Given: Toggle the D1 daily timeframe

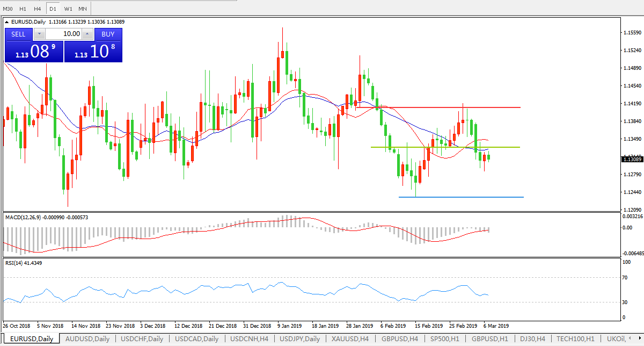Looking at the screenshot, I should click(53, 9).
